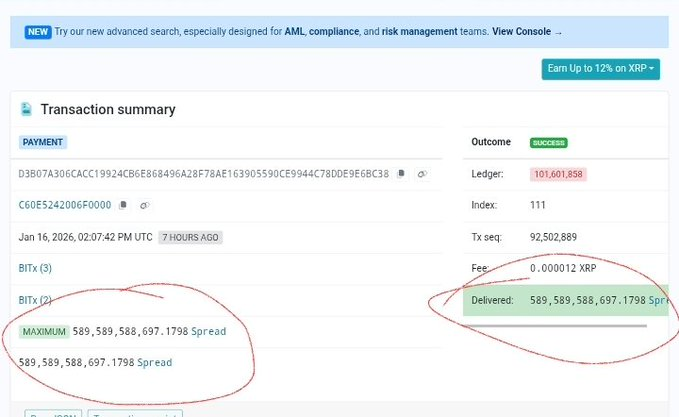
Task: Copy the C60E5242006F0000 value
Action: point(123,205)
